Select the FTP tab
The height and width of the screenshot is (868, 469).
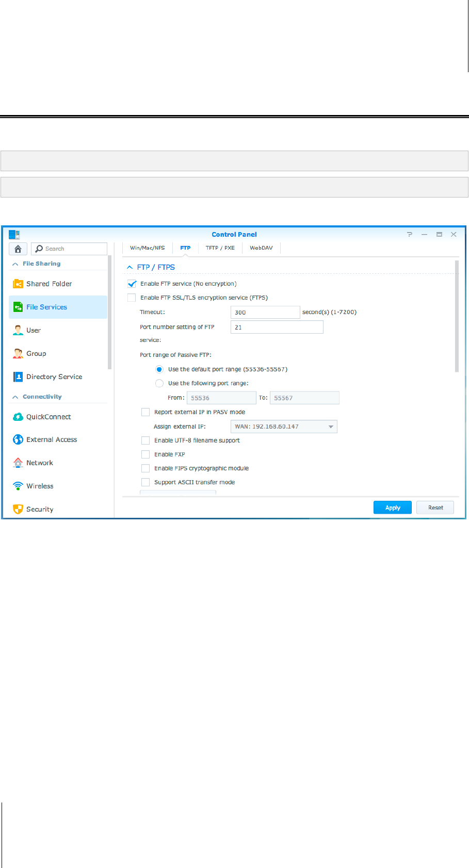coord(185,248)
